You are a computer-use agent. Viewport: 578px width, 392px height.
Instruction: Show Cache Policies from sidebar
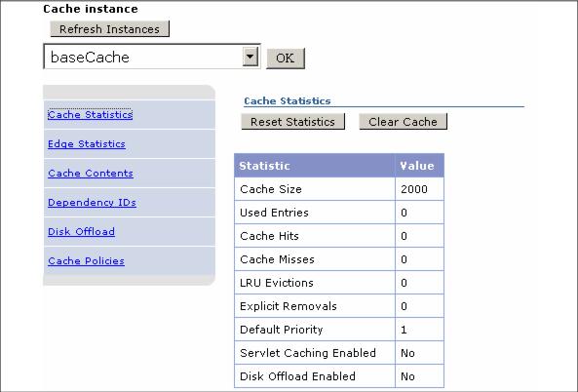click(86, 260)
